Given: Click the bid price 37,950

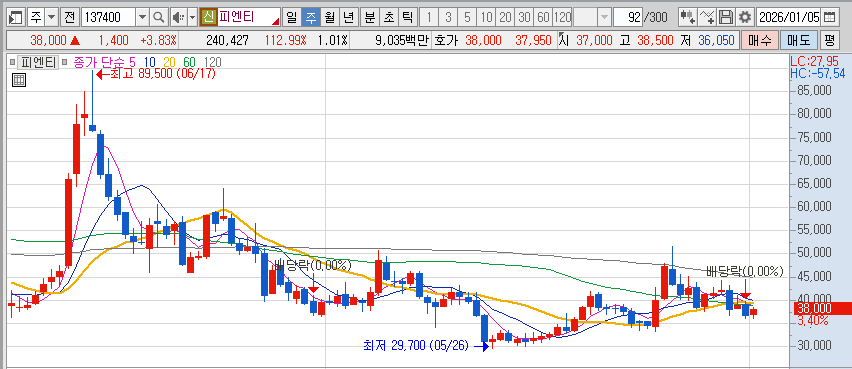Looking at the screenshot, I should pos(534,41).
